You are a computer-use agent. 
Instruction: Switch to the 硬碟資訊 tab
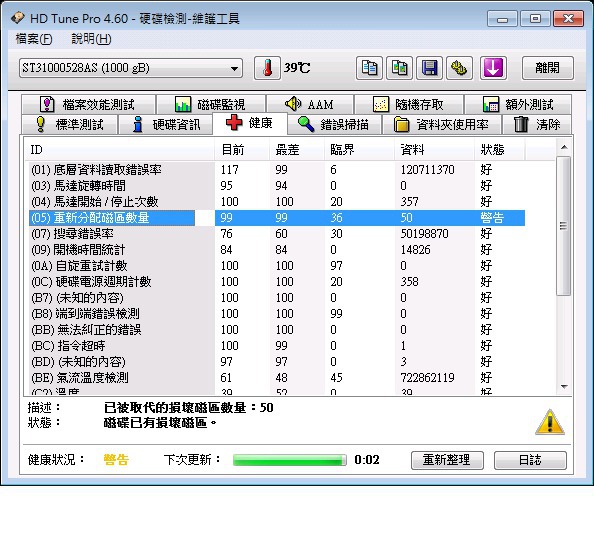[x=165, y=124]
